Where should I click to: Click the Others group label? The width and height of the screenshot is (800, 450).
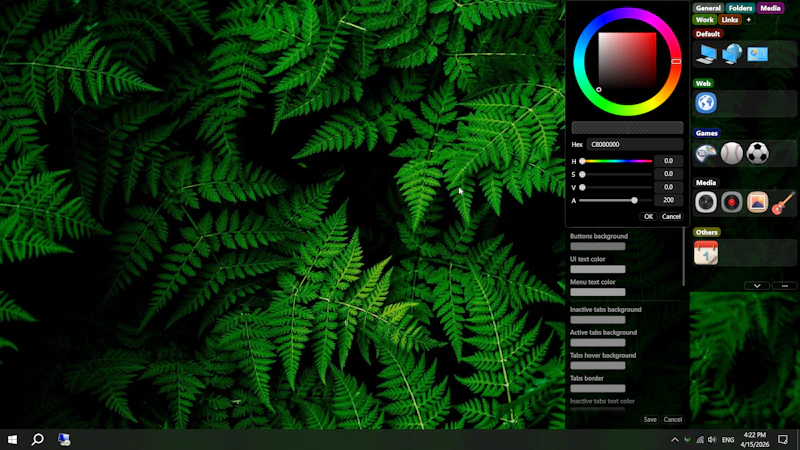tap(707, 232)
